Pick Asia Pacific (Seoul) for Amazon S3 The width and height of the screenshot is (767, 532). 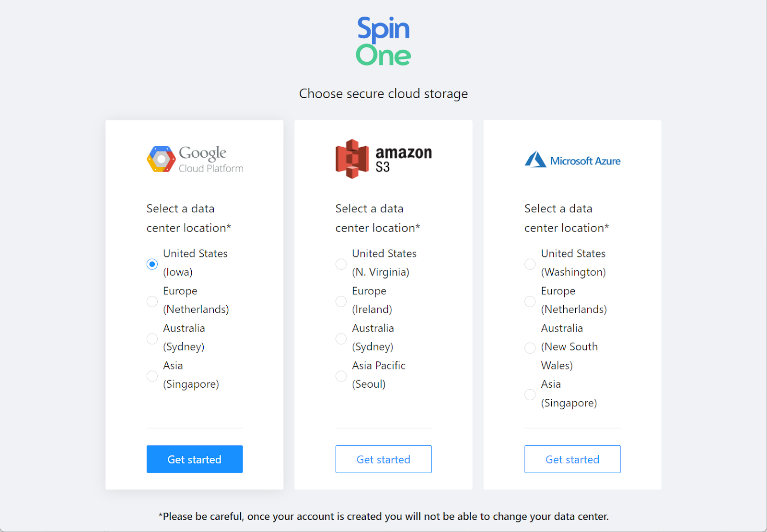tap(341, 376)
